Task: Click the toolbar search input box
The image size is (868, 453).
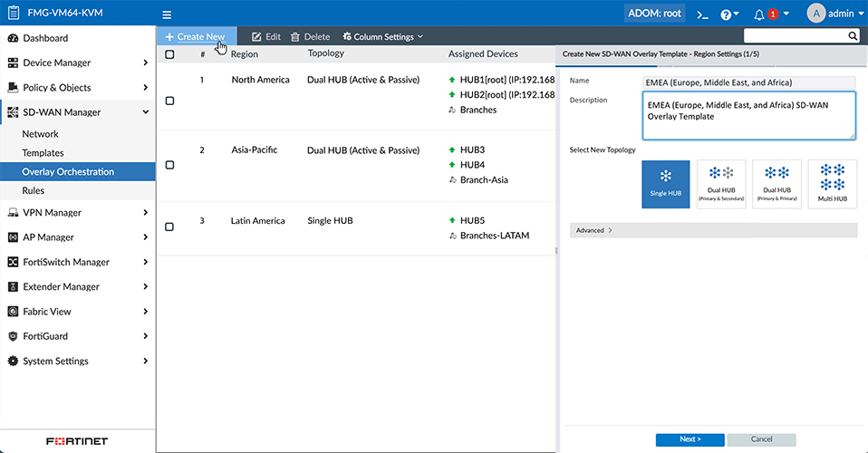Action: (x=795, y=36)
